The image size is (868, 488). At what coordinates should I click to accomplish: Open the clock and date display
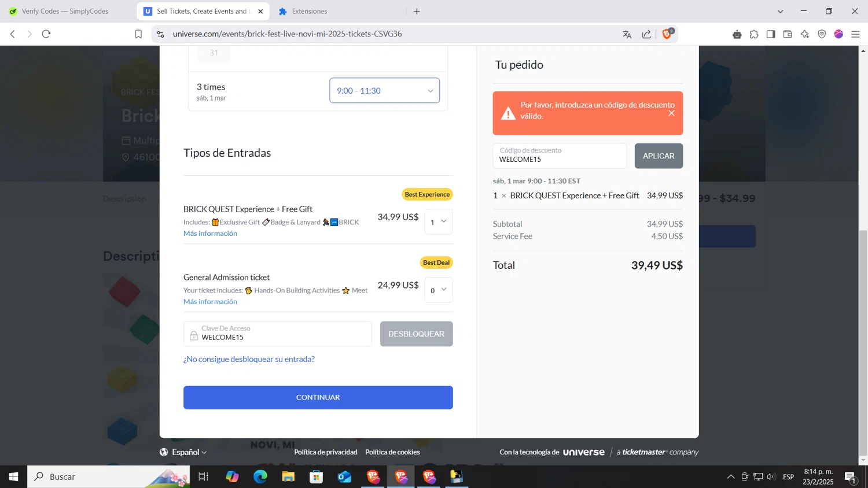(818, 476)
